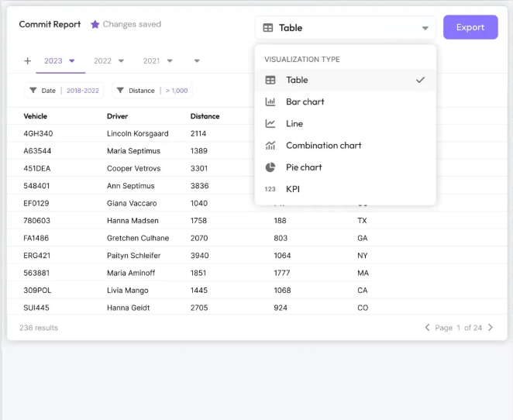Click the Combination chart icon

270,145
